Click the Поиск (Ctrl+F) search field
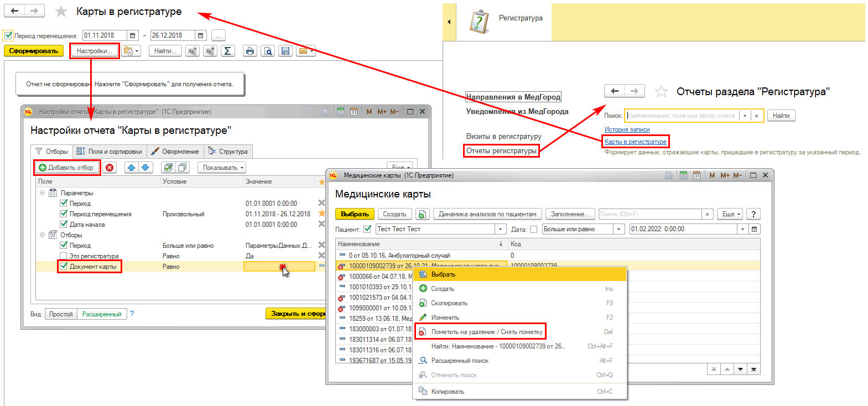This screenshot has height=406, width=868. click(x=650, y=214)
